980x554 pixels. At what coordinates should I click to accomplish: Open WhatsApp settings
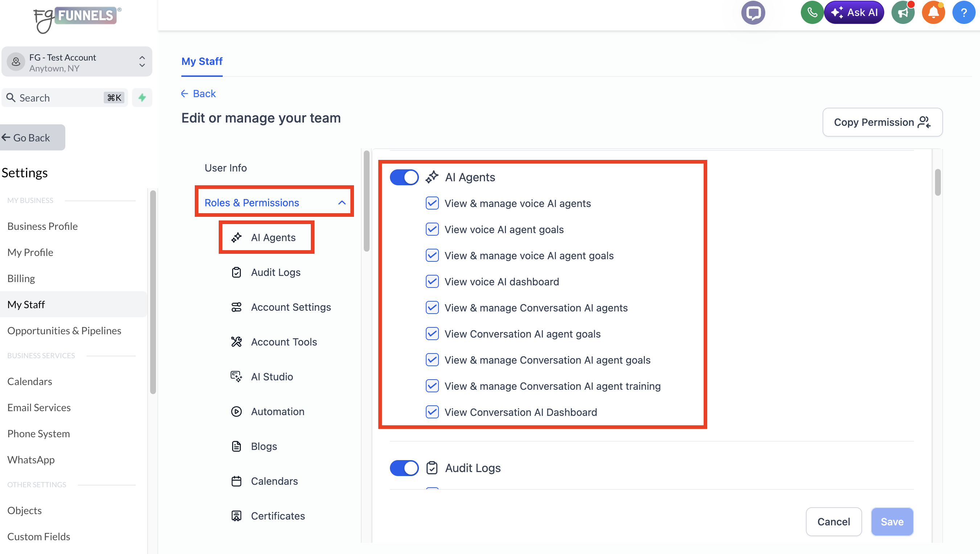coord(31,460)
